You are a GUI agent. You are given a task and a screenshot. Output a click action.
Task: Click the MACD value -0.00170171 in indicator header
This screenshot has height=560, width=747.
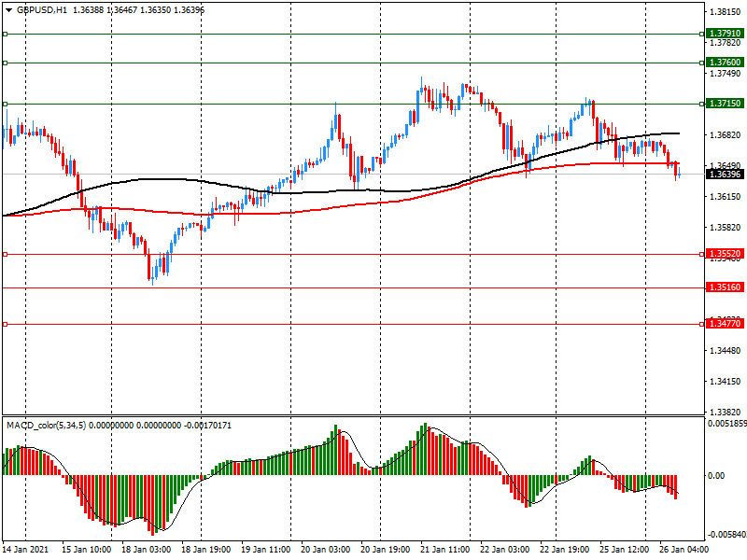coord(207,426)
